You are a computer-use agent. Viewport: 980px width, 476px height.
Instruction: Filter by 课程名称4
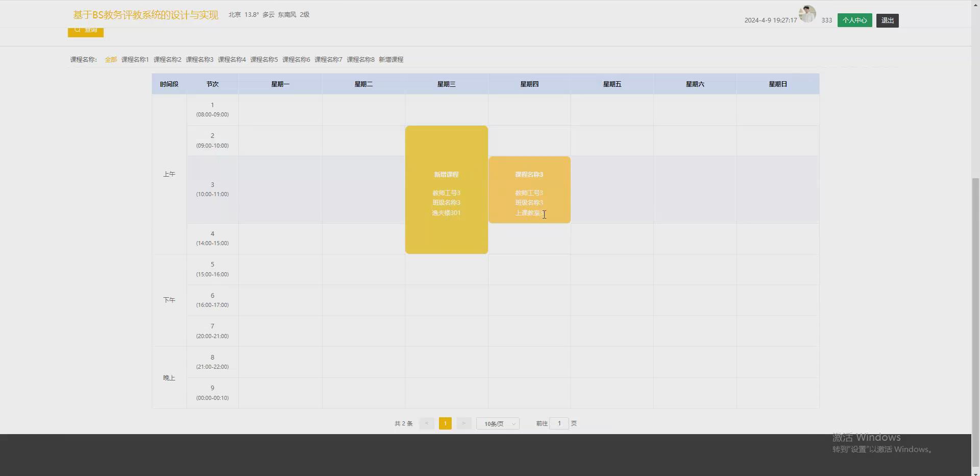(232, 60)
